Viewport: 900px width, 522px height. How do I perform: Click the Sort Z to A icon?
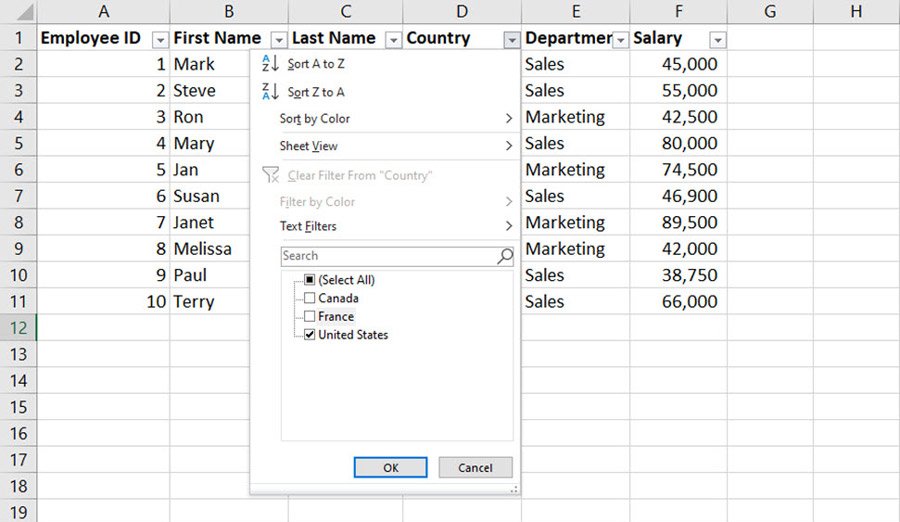coord(270,92)
